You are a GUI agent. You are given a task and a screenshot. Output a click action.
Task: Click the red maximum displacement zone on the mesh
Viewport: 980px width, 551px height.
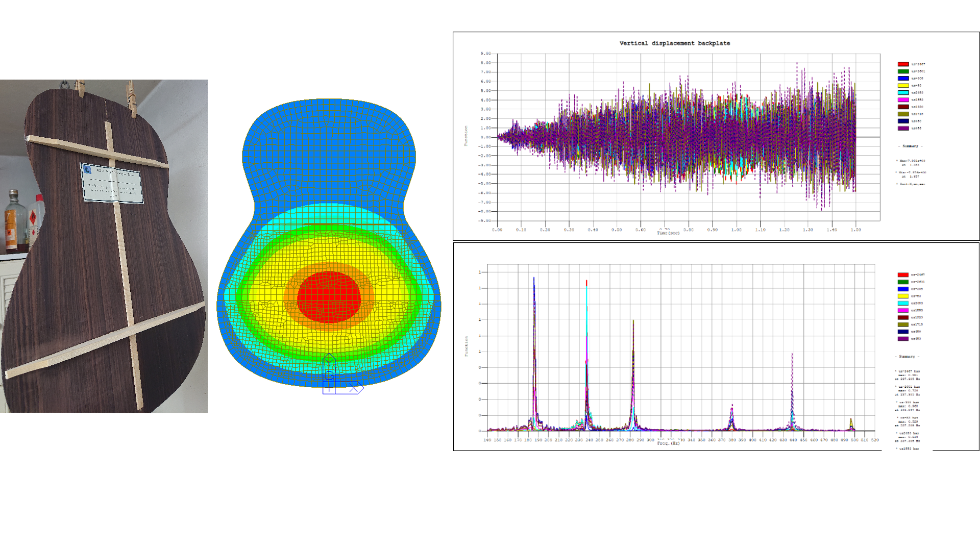pyautogui.click(x=329, y=298)
